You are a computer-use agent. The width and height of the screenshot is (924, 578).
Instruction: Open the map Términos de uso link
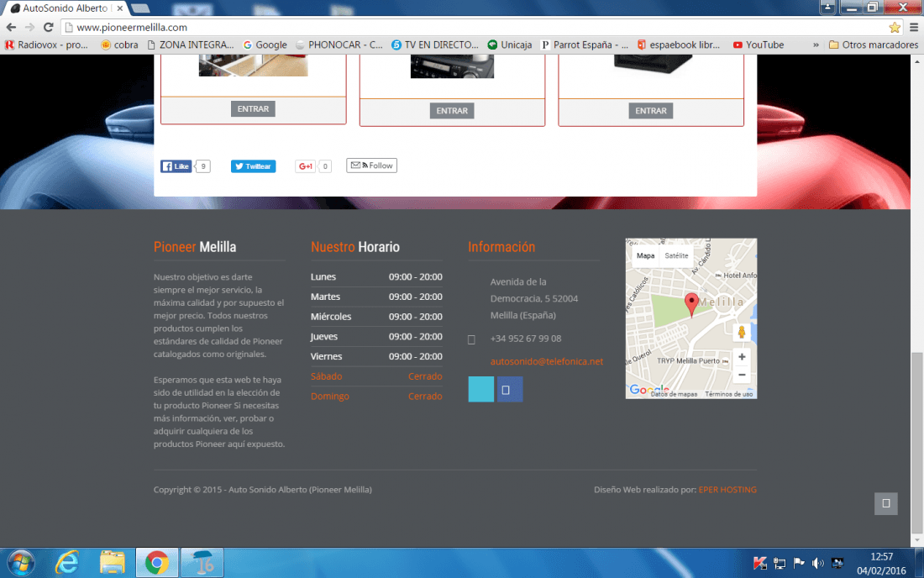729,394
